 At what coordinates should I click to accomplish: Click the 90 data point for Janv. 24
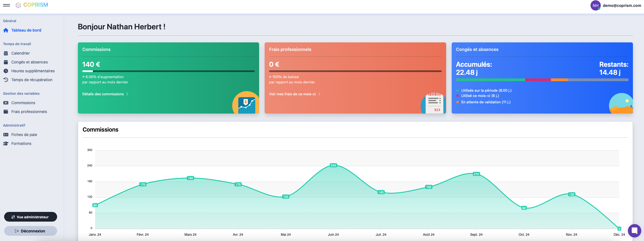(x=95, y=205)
